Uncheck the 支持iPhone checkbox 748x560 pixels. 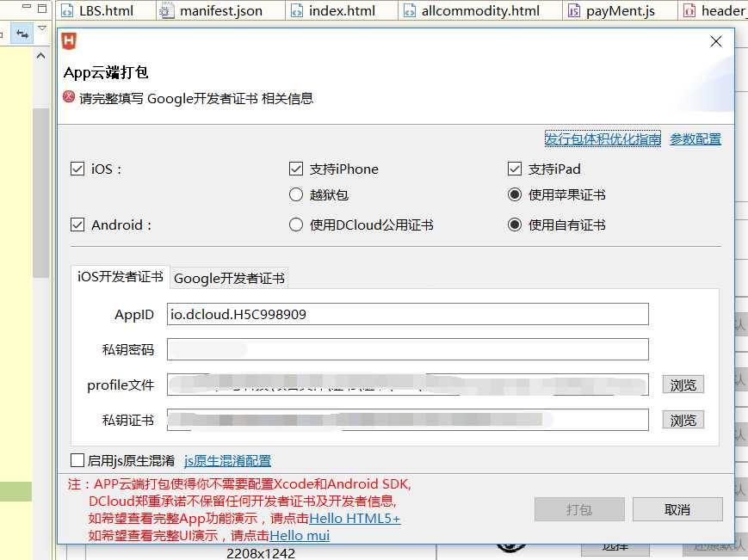coord(296,169)
